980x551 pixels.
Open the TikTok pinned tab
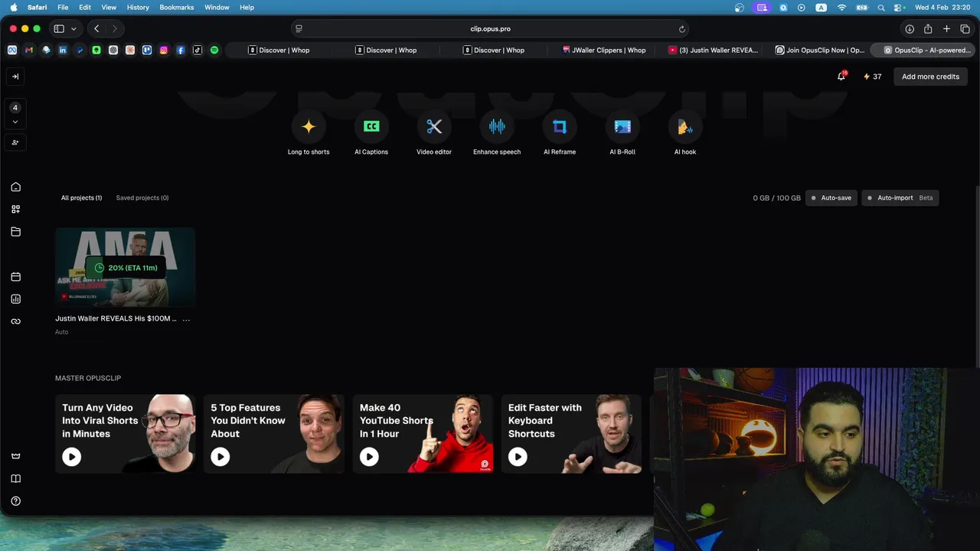coord(198,51)
